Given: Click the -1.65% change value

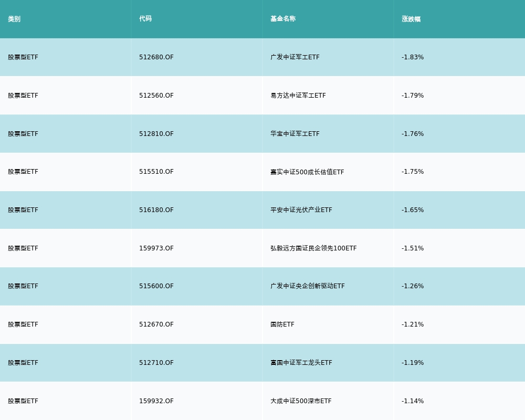Looking at the screenshot, I should (x=413, y=210).
